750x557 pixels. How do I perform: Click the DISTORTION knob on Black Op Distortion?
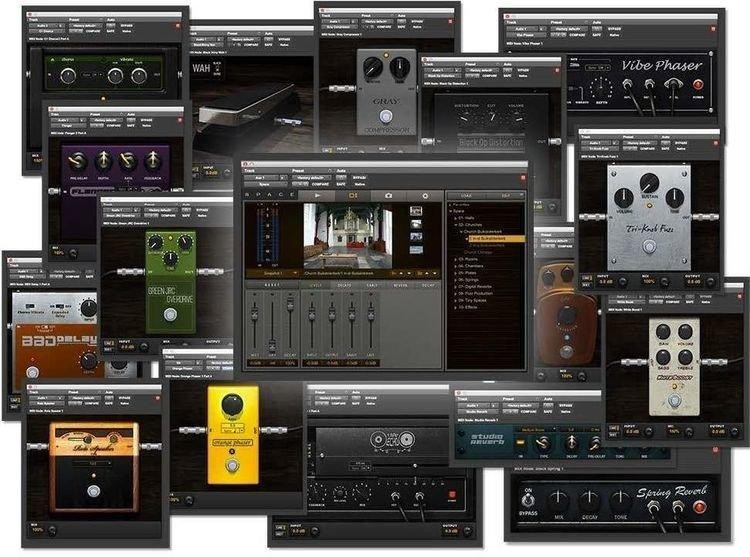(464, 117)
